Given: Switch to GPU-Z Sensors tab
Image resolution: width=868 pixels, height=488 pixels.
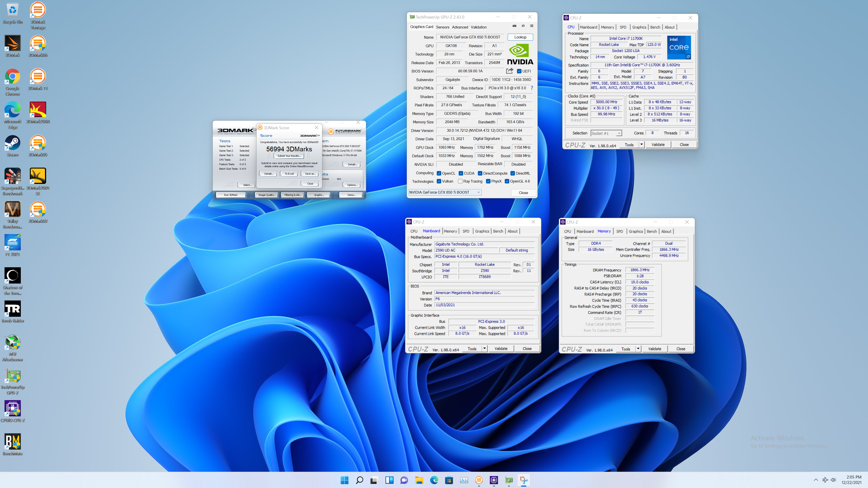Looking at the screenshot, I should click(442, 27).
